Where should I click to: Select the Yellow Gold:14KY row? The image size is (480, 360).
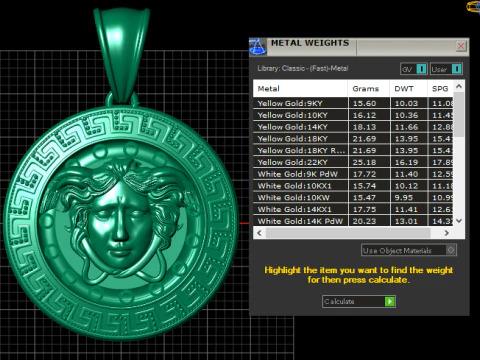pyautogui.click(x=353, y=127)
